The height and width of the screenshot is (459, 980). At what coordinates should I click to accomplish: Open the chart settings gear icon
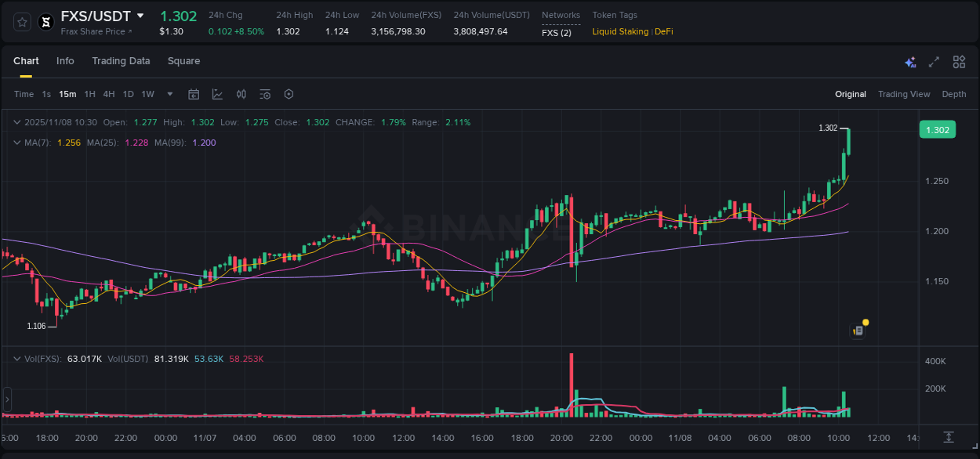[289, 93]
